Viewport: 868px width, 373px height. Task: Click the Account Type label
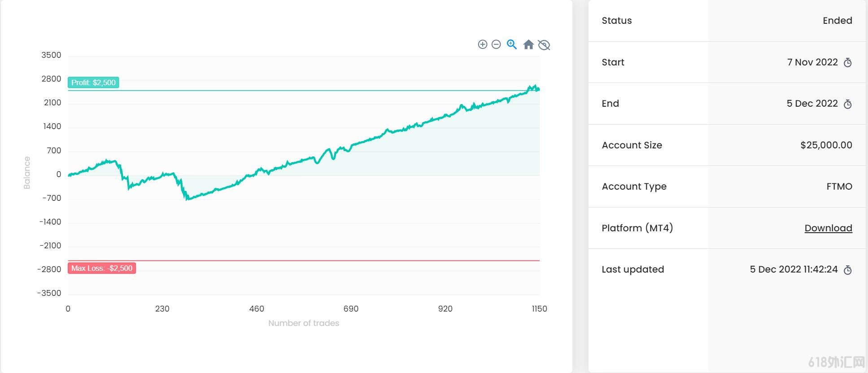pyautogui.click(x=634, y=186)
